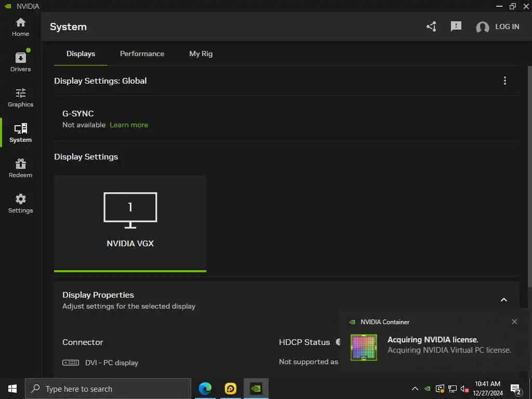Click the share icon in header
The height and width of the screenshot is (399, 532).
[431, 26]
